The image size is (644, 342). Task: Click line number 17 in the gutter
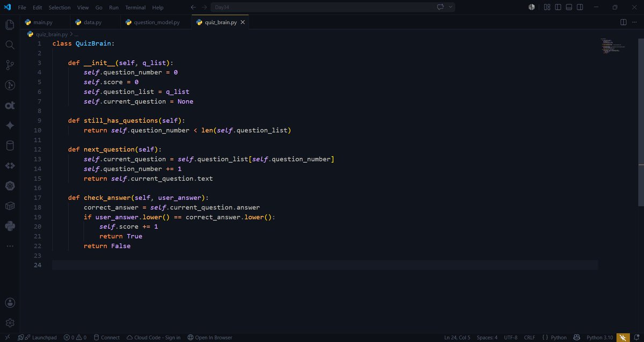(37, 198)
